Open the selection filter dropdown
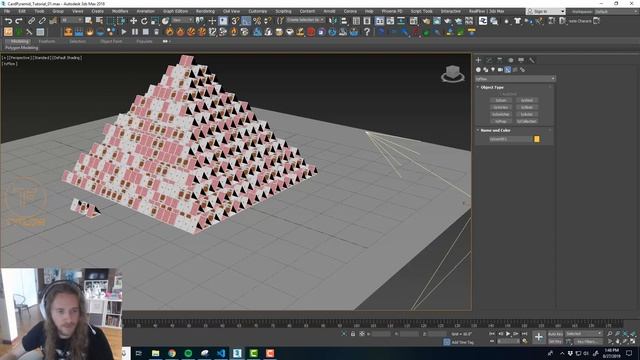The image size is (640, 360). (x=72, y=20)
